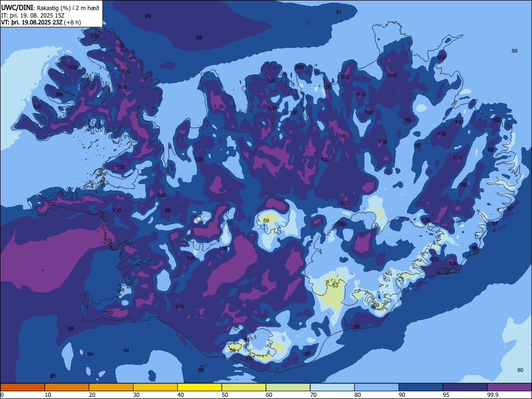Select the '88' value at the eastern edge

click(x=514, y=51)
